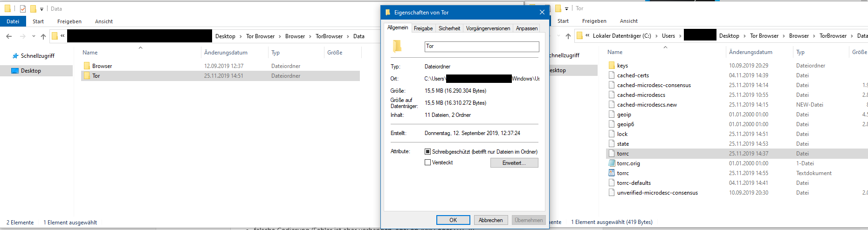Select cached-microdesc-consensus file icon
This screenshot has height=230, width=868.
[612, 85]
